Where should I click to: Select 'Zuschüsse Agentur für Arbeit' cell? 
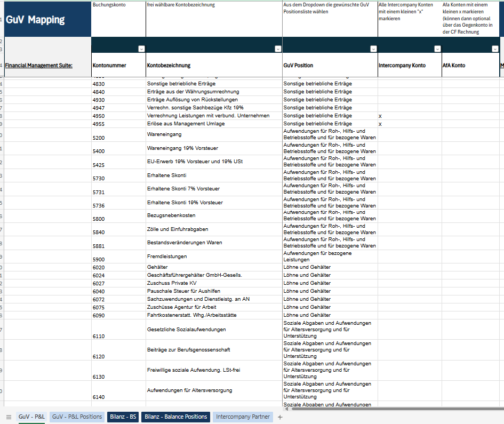click(214, 307)
